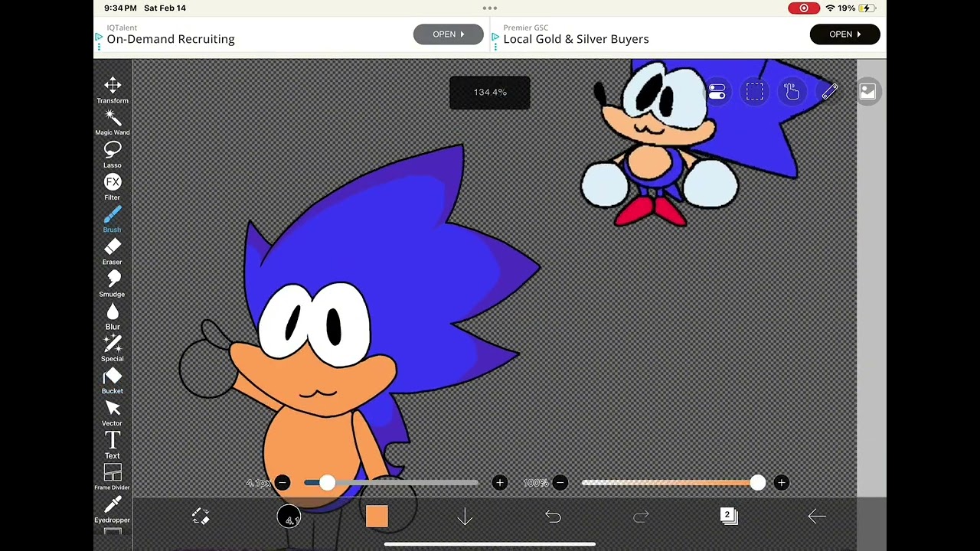Open the orange color swatch
Viewport: 980px width, 551px height.
pos(377,517)
